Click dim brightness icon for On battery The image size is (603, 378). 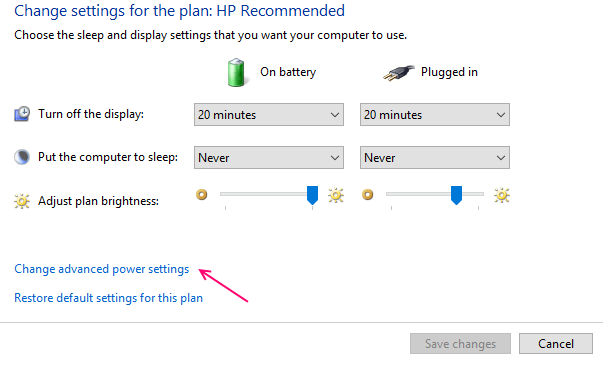click(202, 195)
